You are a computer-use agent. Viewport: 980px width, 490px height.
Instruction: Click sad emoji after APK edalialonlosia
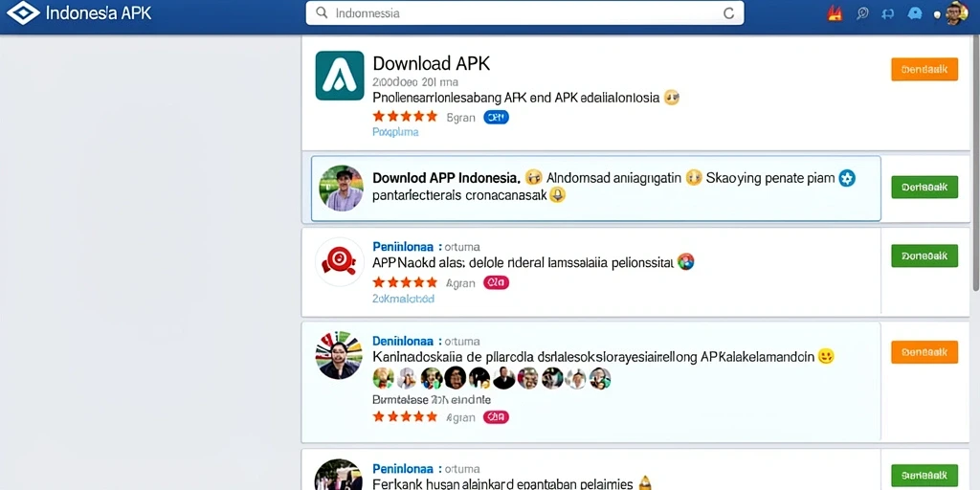point(672,99)
